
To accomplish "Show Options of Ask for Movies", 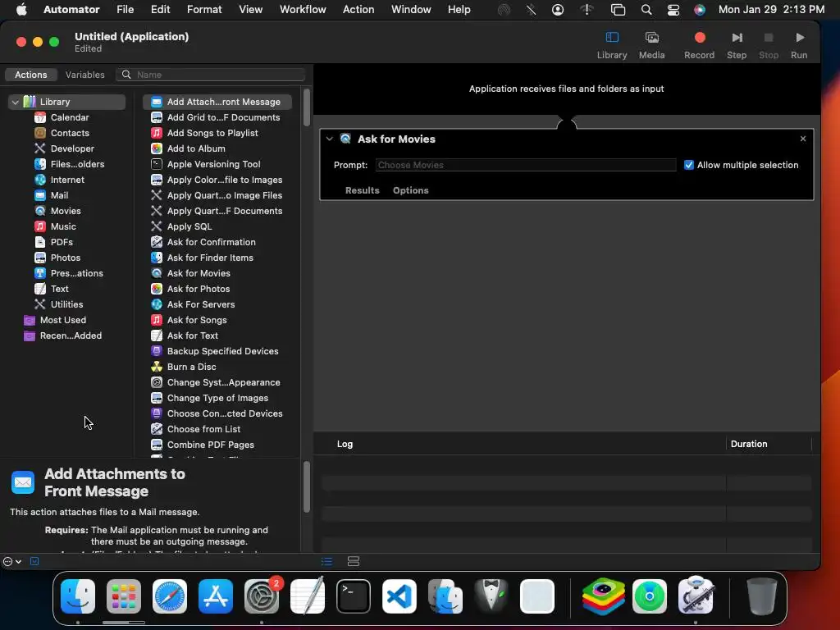I will (410, 190).
